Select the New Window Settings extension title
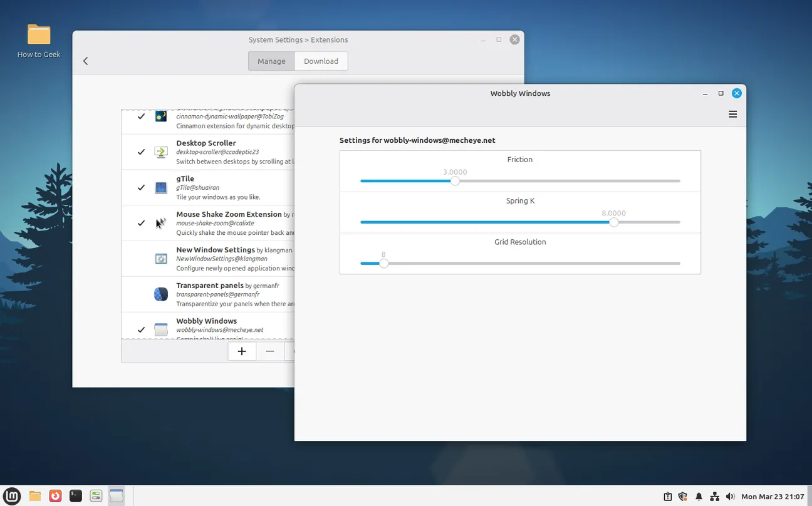Image resolution: width=812 pixels, height=506 pixels. click(215, 250)
